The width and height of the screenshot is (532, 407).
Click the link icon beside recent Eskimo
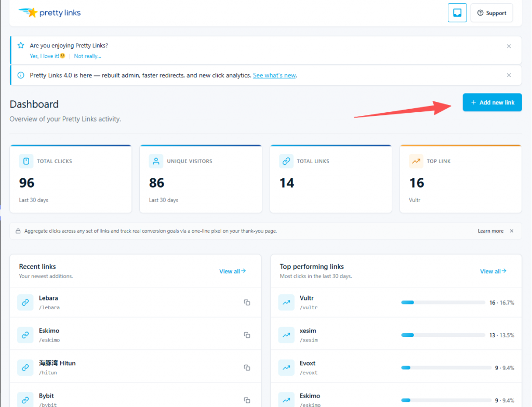(x=25, y=335)
